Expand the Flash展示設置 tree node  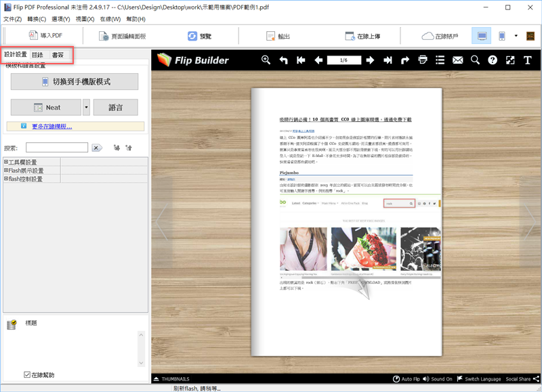[6, 171]
